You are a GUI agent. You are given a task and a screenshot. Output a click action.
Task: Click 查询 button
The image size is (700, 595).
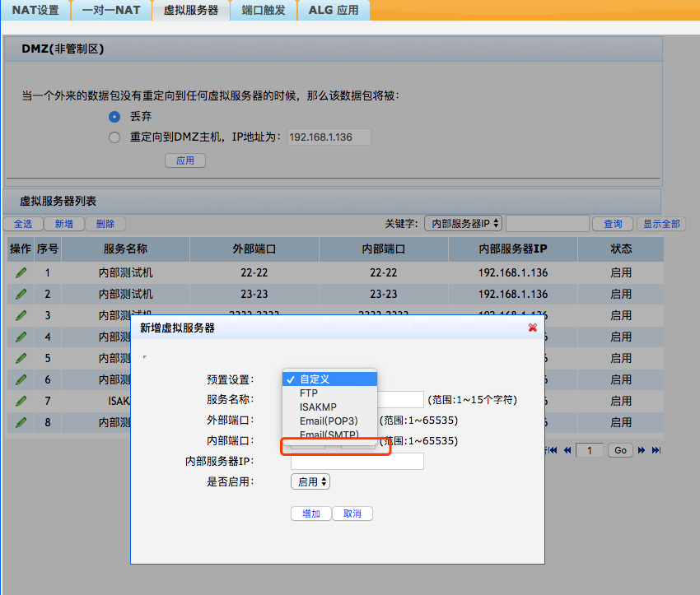pos(613,224)
